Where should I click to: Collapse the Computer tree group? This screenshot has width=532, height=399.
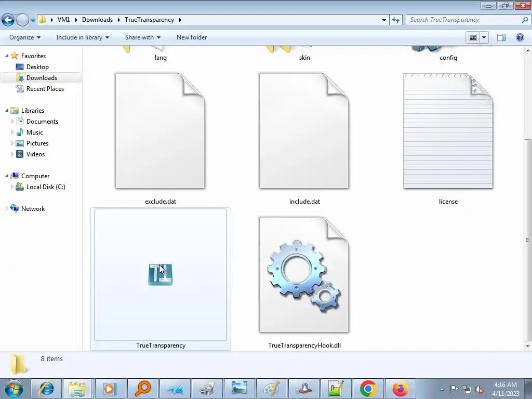click(x=7, y=176)
